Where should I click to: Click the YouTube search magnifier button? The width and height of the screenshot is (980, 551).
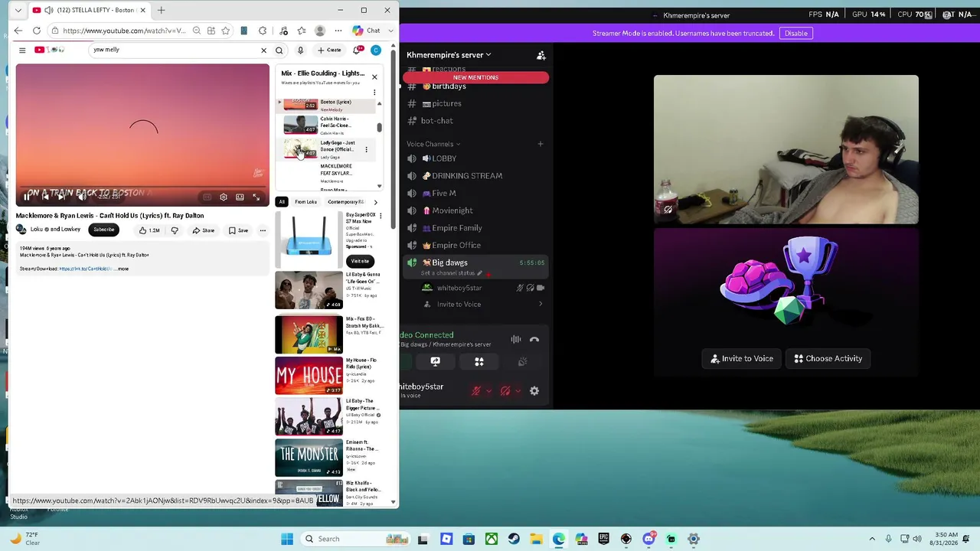tap(279, 51)
